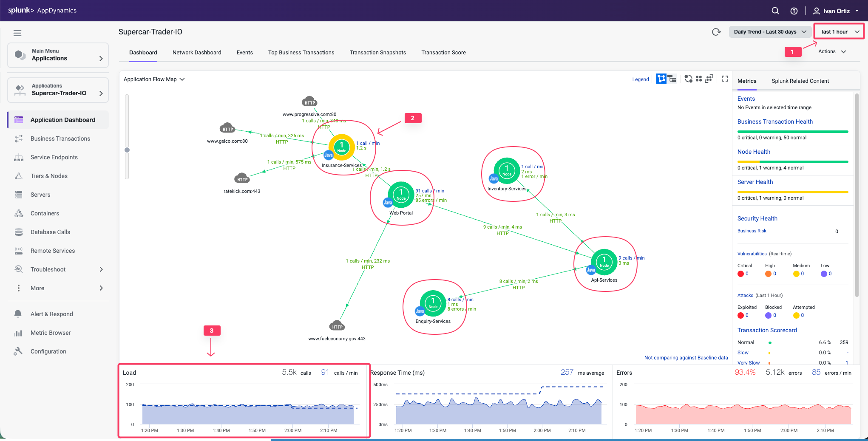The width and height of the screenshot is (868, 441).
Task: Open the Business Transaction Health link
Action: [x=775, y=122]
